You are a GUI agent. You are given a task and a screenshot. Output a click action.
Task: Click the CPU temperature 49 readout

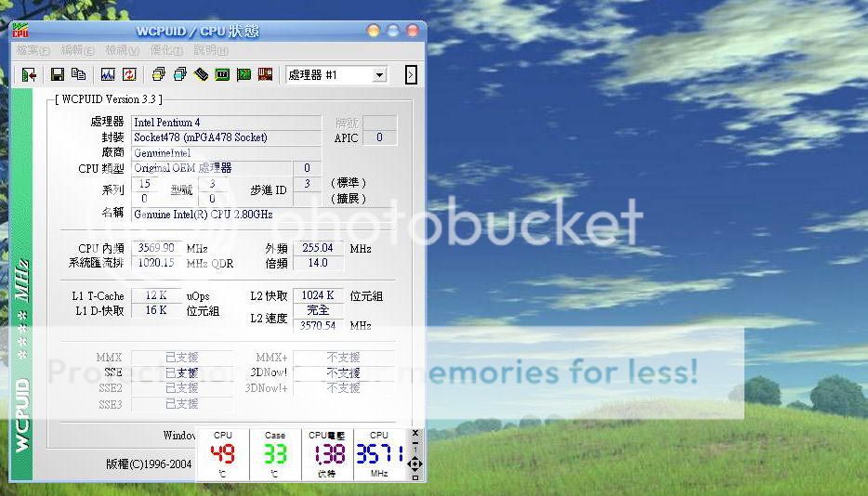(223, 454)
